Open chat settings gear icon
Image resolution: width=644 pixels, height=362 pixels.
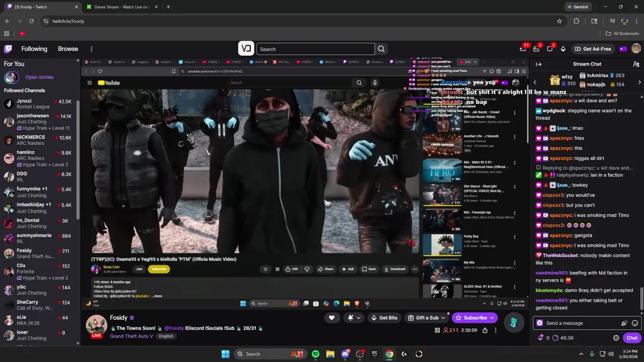tap(616, 338)
